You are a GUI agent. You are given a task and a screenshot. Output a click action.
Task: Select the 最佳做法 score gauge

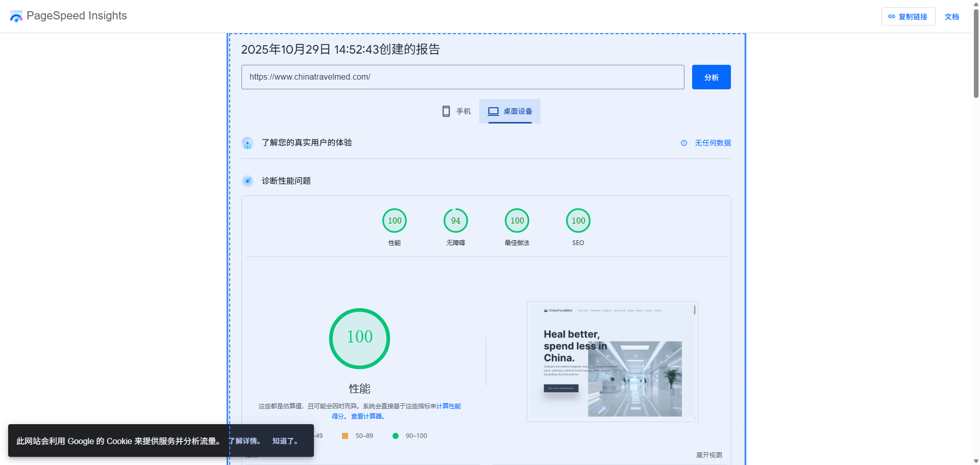pyautogui.click(x=517, y=221)
